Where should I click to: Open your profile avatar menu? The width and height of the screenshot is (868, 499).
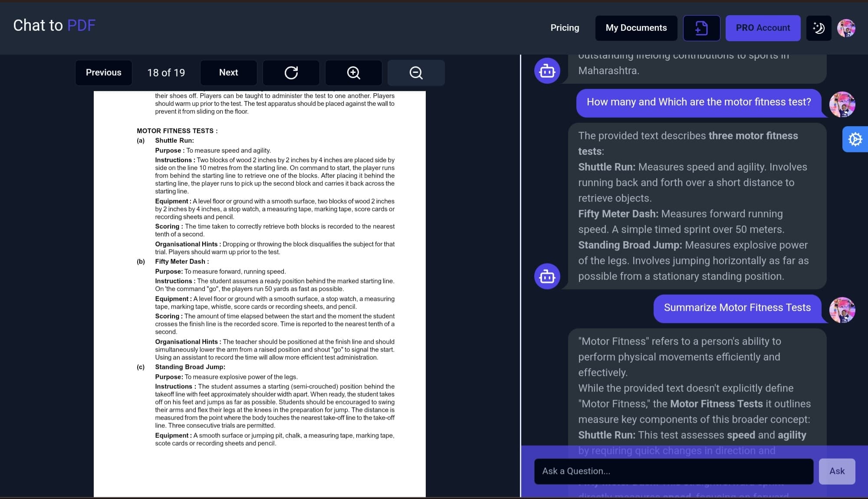pos(847,28)
